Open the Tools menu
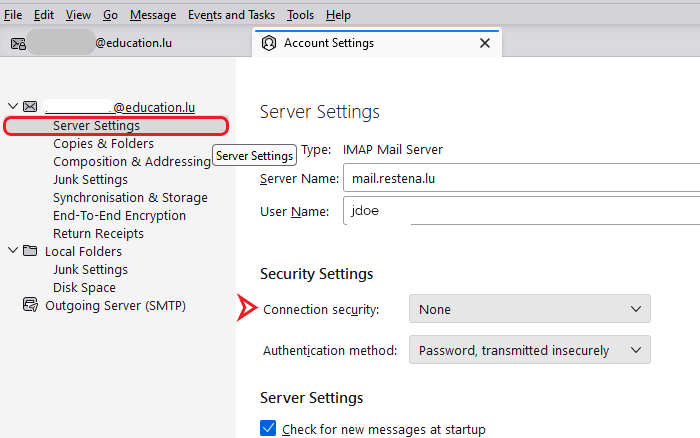 pos(300,15)
